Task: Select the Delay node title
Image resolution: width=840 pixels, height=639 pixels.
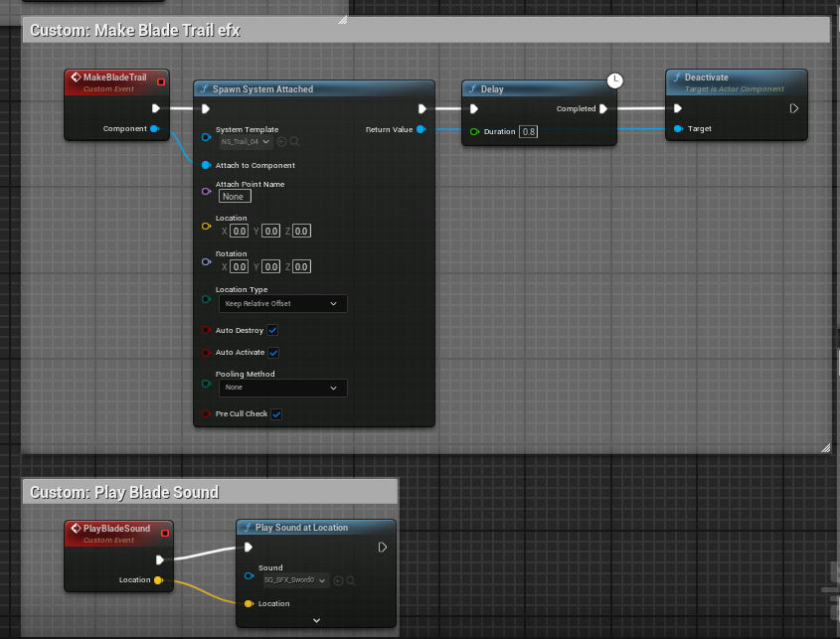Action: 492,88
